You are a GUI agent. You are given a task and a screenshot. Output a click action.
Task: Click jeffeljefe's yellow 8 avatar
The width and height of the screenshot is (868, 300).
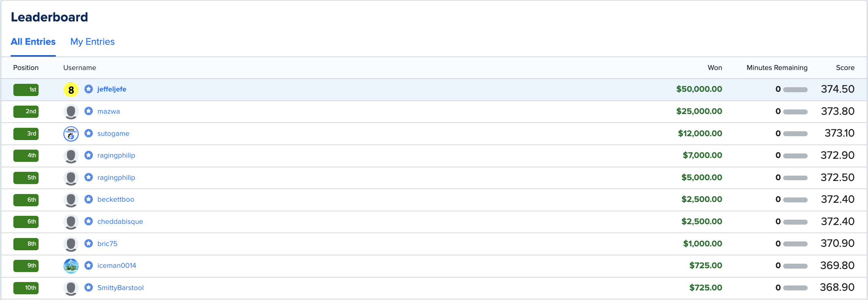[71, 90]
